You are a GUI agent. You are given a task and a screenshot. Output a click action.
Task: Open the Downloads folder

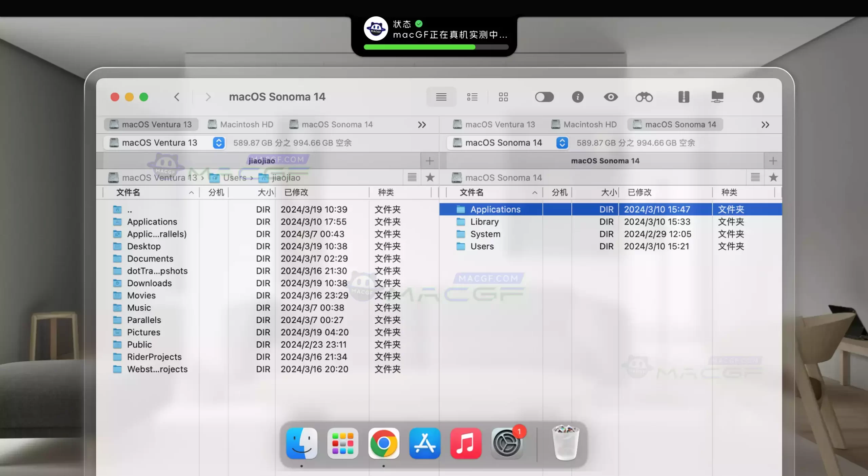[149, 283]
